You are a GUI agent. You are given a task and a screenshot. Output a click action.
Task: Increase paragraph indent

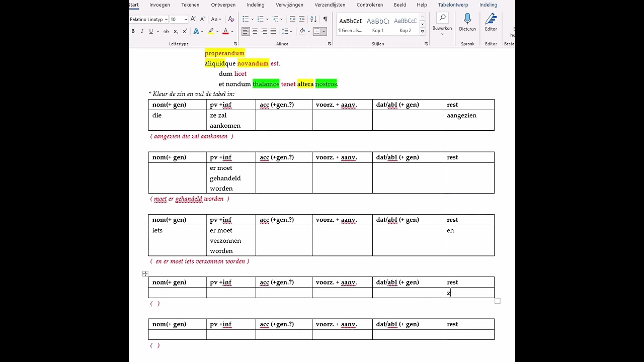(x=302, y=19)
